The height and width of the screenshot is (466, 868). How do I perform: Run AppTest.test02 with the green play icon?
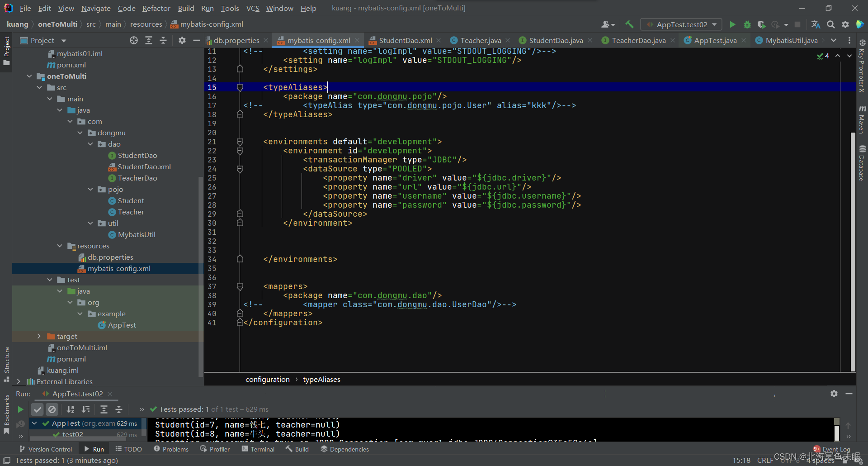coord(732,24)
